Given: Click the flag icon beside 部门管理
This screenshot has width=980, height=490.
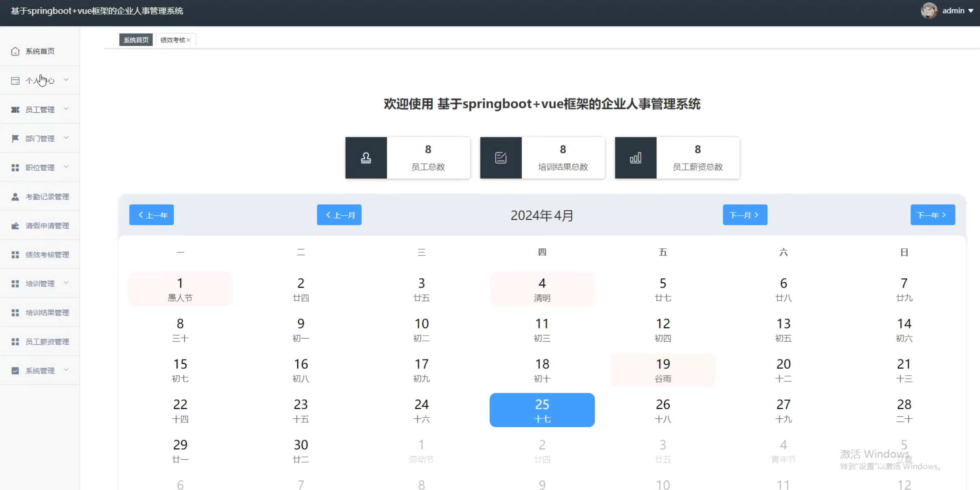Looking at the screenshot, I should [15, 139].
